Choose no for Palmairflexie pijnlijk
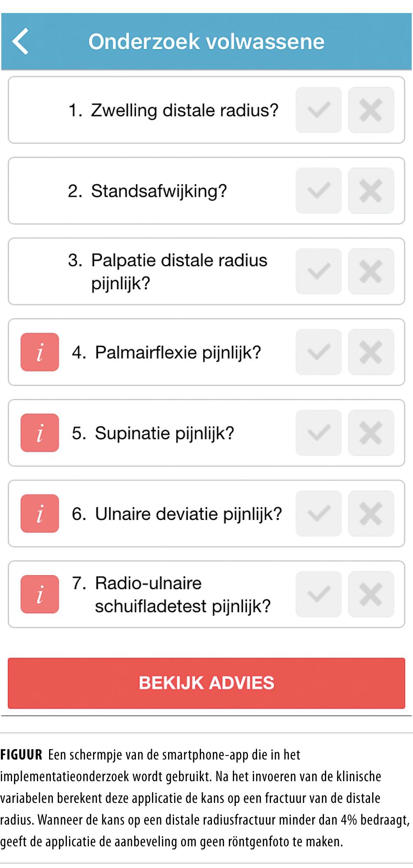The image size is (413, 868). 371,352
